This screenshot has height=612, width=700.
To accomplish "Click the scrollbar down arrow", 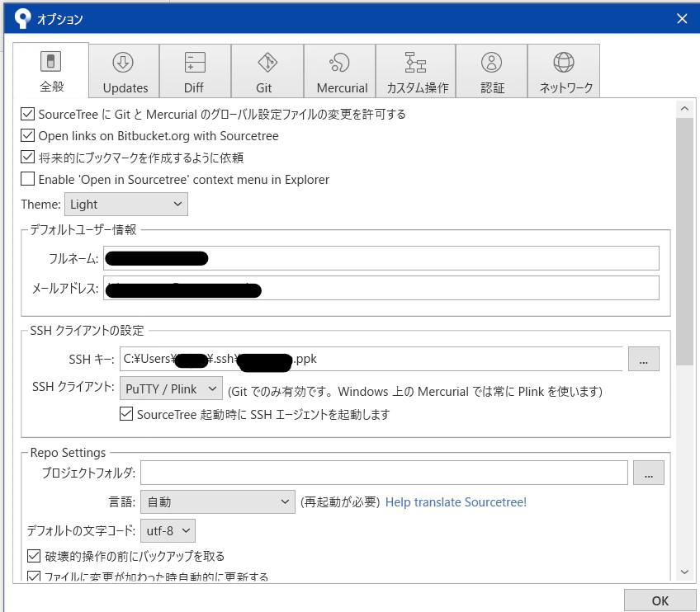I will (x=685, y=572).
